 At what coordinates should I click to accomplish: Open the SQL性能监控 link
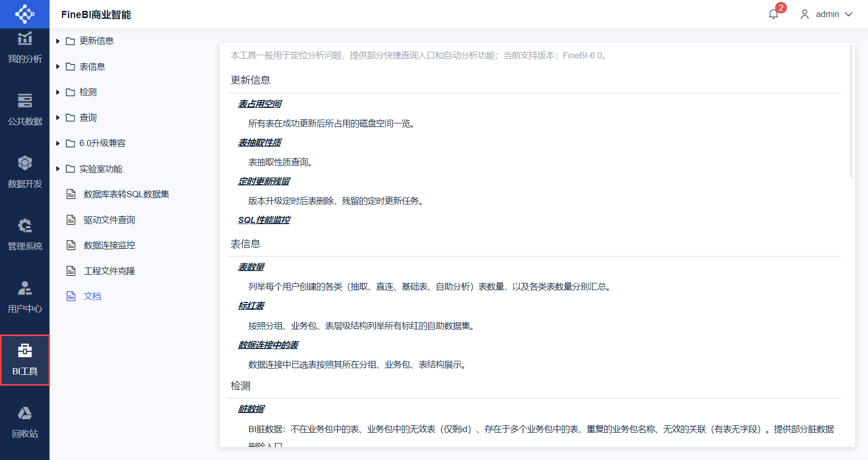[x=264, y=220]
